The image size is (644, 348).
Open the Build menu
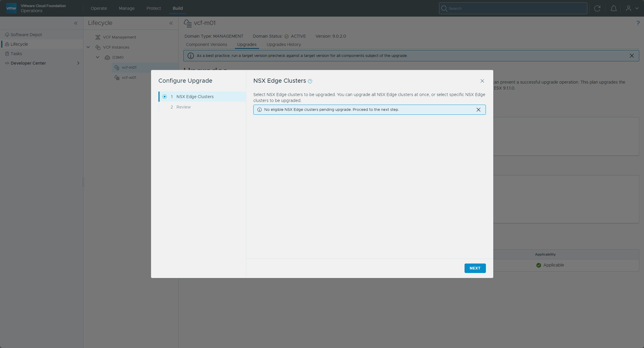[x=178, y=8]
